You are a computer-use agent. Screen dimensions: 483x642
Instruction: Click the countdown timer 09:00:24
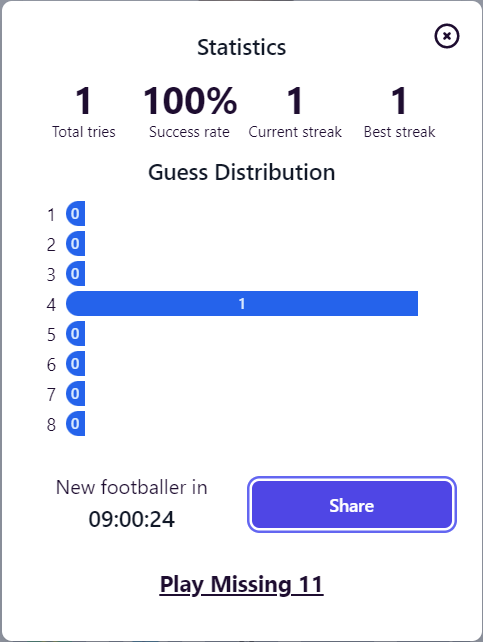click(132, 519)
